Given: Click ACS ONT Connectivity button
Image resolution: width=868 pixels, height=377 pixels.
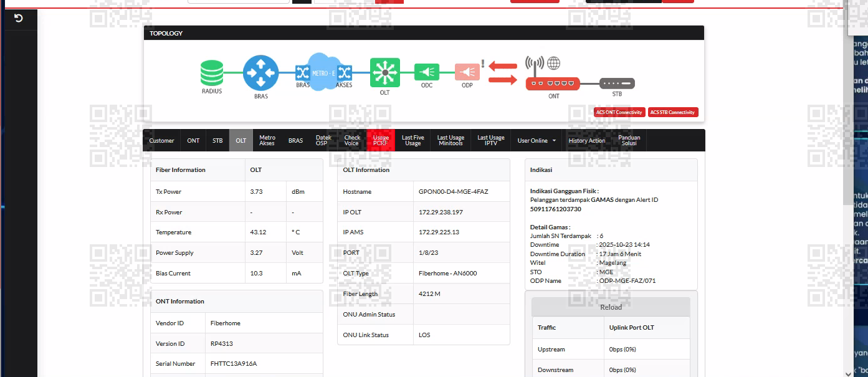Looking at the screenshot, I should click(x=619, y=112).
